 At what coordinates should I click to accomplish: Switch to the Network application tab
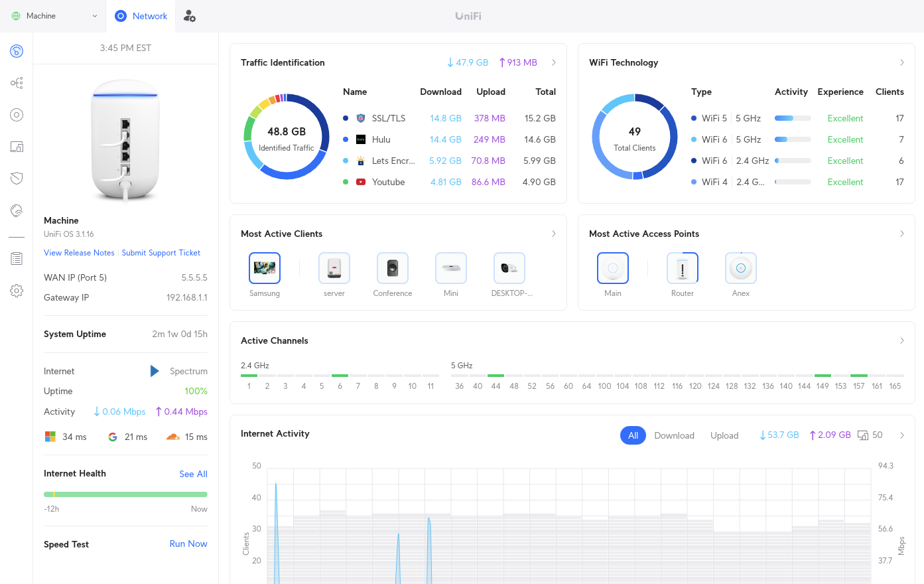click(x=141, y=16)
